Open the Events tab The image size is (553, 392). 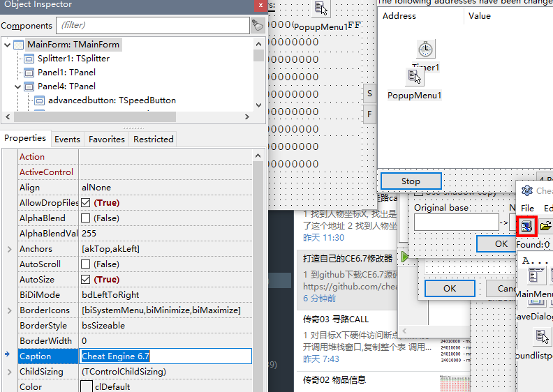[67, 140]
